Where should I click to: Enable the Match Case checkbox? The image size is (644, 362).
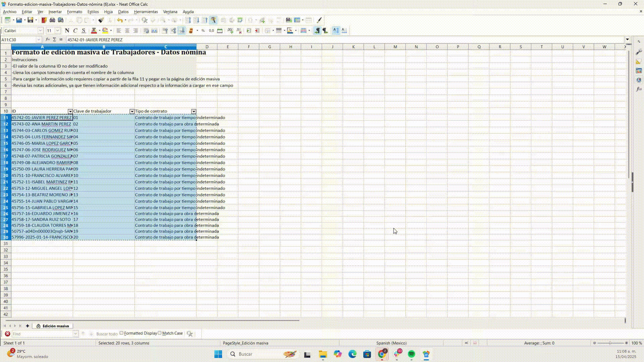[160, 333]
